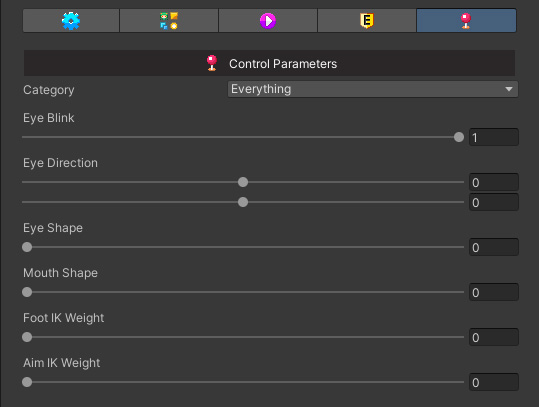Click the Control Parameters header bar
The image size is (539, 407).
(x=269, y=63)
